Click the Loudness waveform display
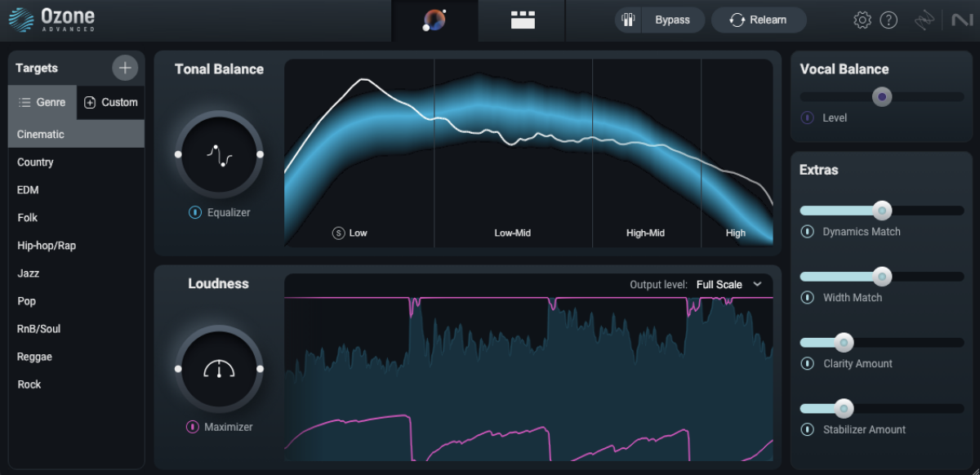This screenshot has width=980, height=475. (x=528, y=367)
